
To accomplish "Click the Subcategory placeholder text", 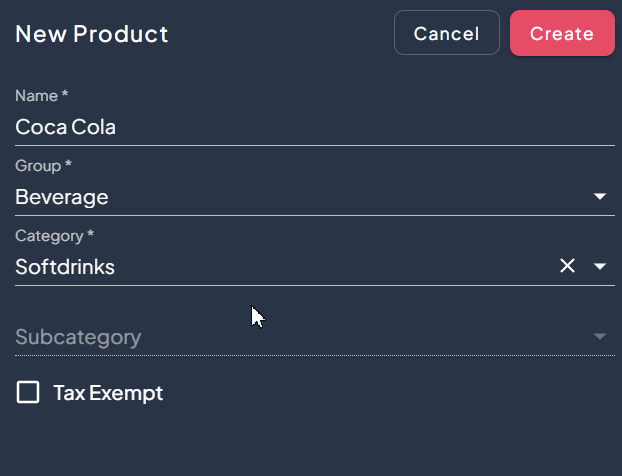I will point(78,337).
